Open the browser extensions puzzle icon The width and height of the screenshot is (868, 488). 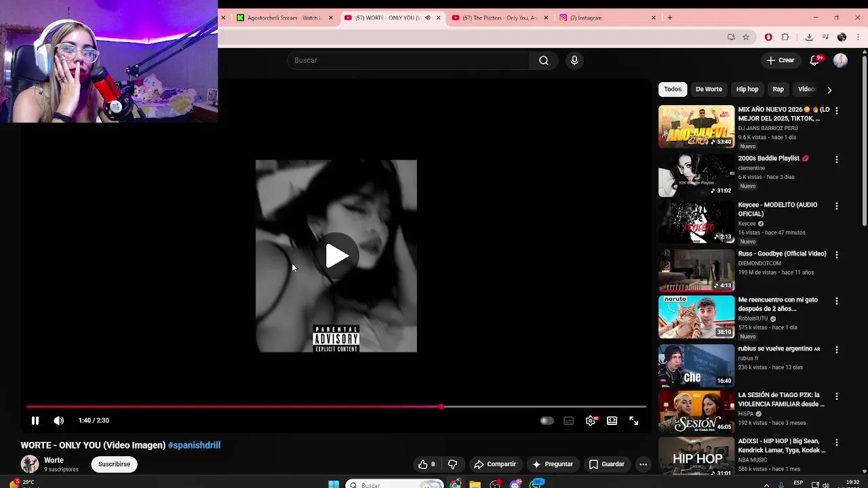click(785, 37)
